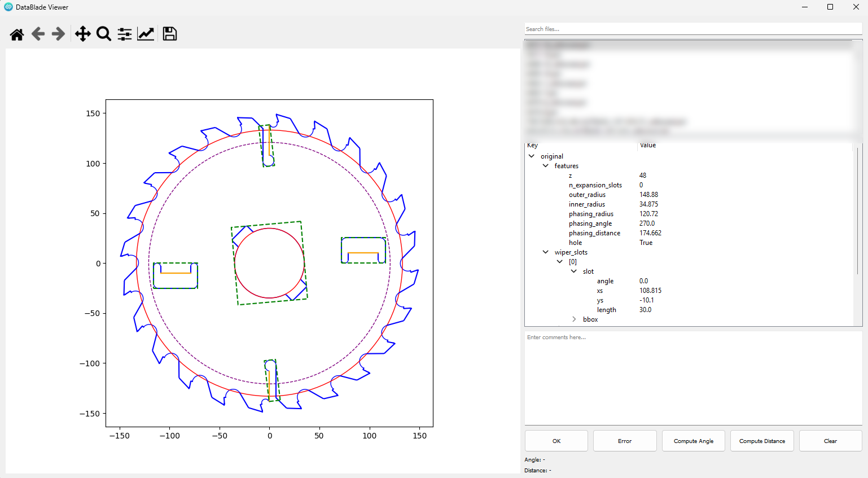Collapse the slot node
868x478 pixels.
click(x=574, y=271)
